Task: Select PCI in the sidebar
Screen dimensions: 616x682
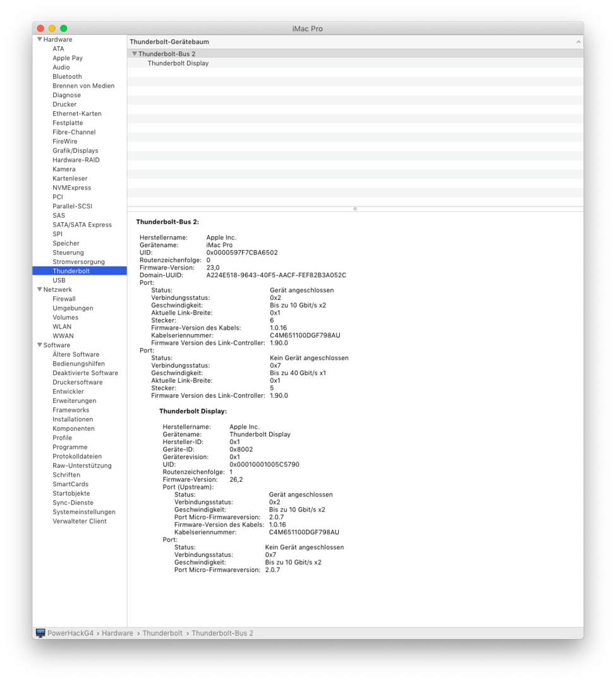Action: tap(58, 196)
